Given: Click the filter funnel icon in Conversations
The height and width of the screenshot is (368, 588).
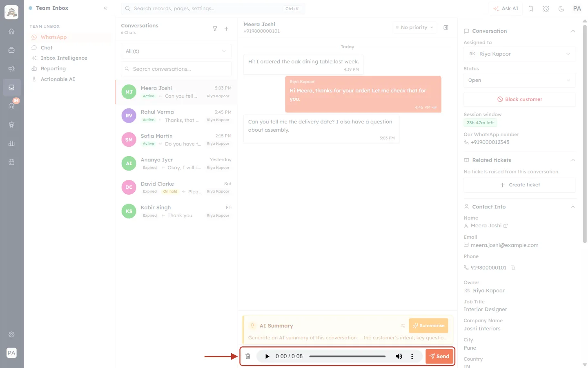Looking at the screenshot, I should [x=215, y=29].
